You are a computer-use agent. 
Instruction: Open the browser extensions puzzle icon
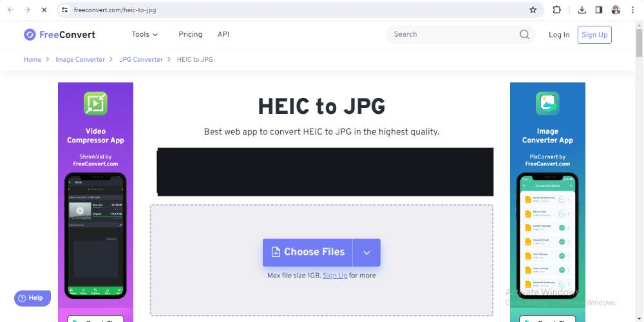557,10
